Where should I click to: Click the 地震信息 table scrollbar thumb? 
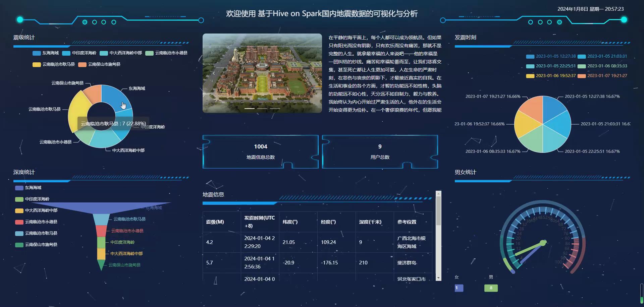pos(438,210)
